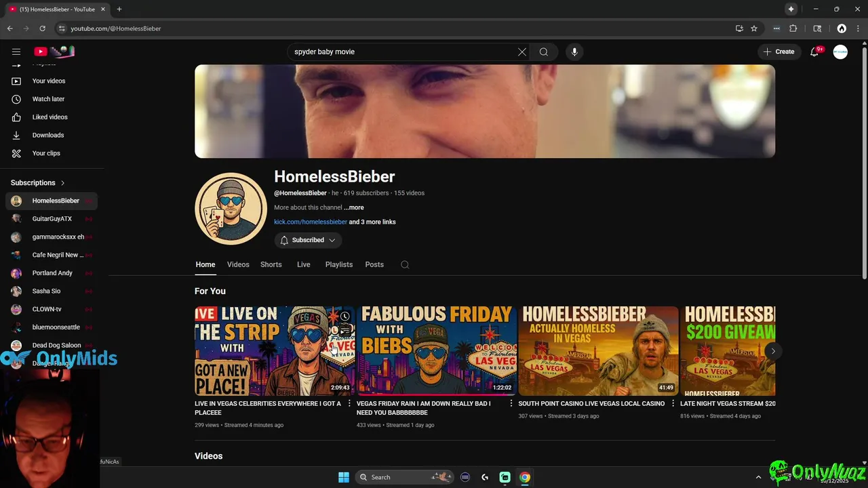868x488 pixels.
Task: Open Liked videos in sidebar
Action: (52, 117)
